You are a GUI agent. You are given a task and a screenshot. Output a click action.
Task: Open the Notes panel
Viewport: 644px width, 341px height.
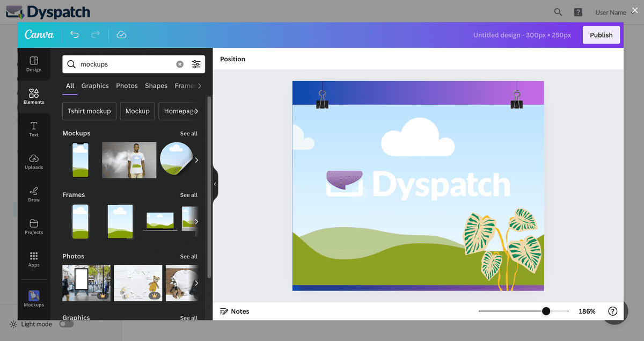coord(235,311)
